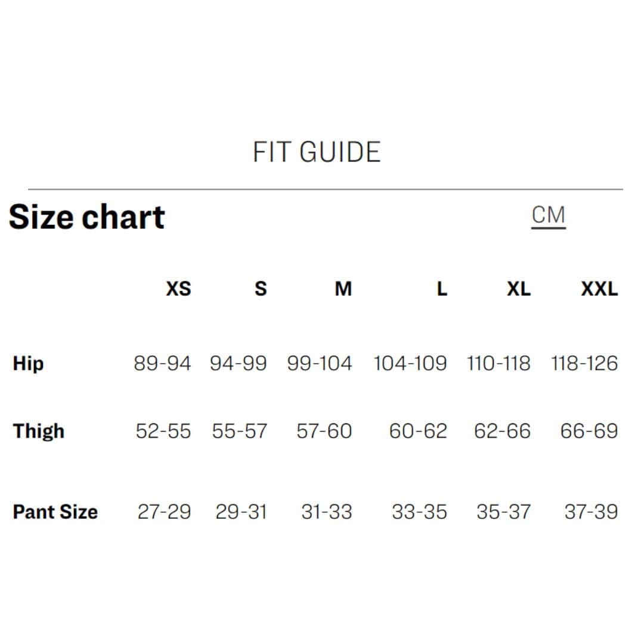Click the 27-29 pant size value
644x644 pixels.
pos(165,512)
